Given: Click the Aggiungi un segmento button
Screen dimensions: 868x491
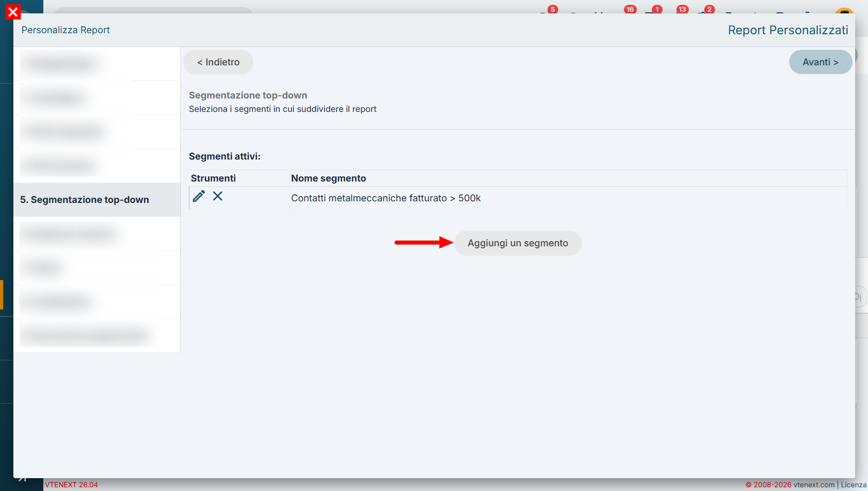Looking at the screenshot, I should (x=517, y=243).
